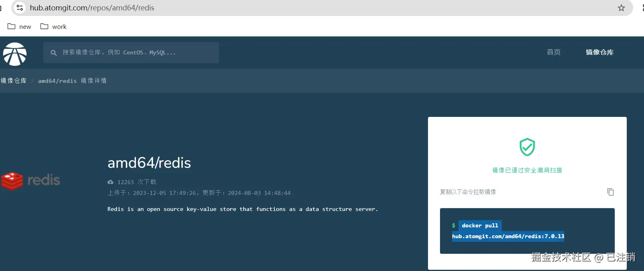
Task: Click the download cloud icon
Action: click(x=111, y=182)
